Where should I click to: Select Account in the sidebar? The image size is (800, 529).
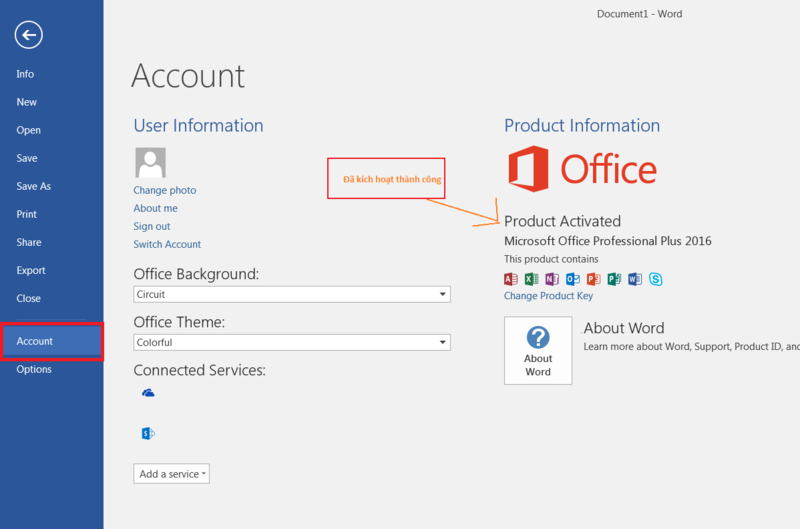52,341
